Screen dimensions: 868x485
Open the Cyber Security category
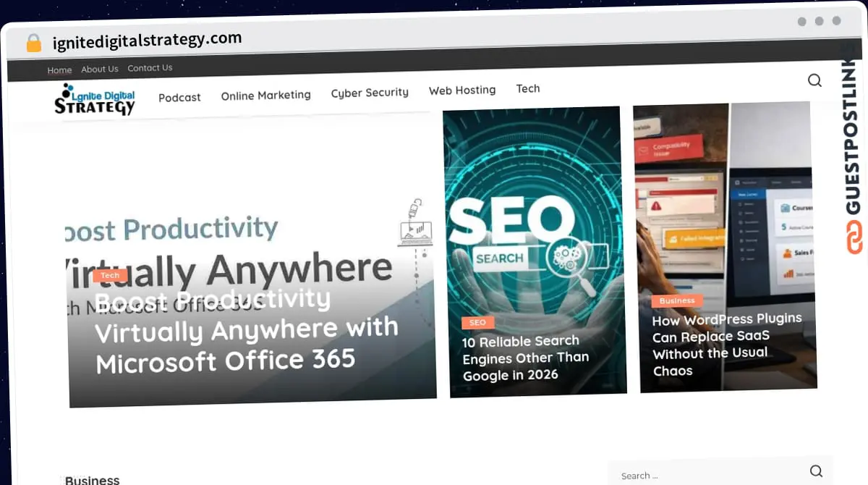[x=370, y=92]
